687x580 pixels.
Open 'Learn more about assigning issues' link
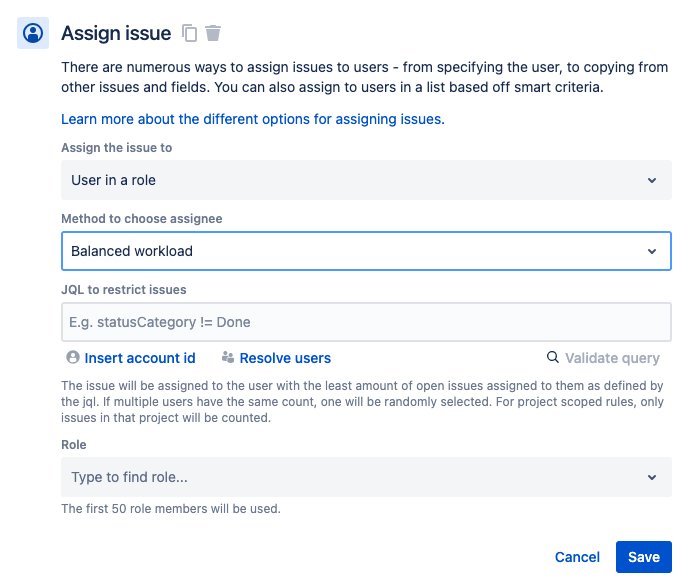pos(252,119)
